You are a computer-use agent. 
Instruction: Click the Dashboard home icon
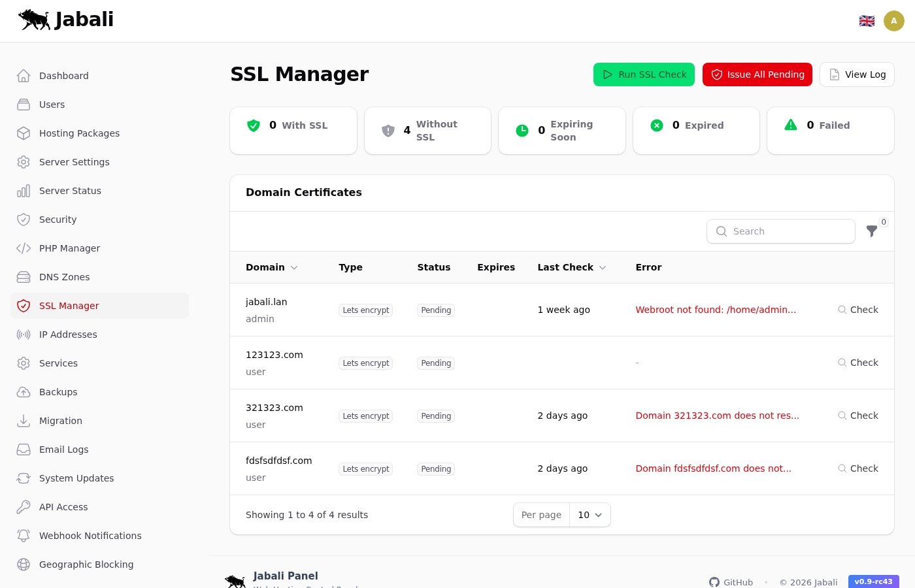(x=24, y=76)
